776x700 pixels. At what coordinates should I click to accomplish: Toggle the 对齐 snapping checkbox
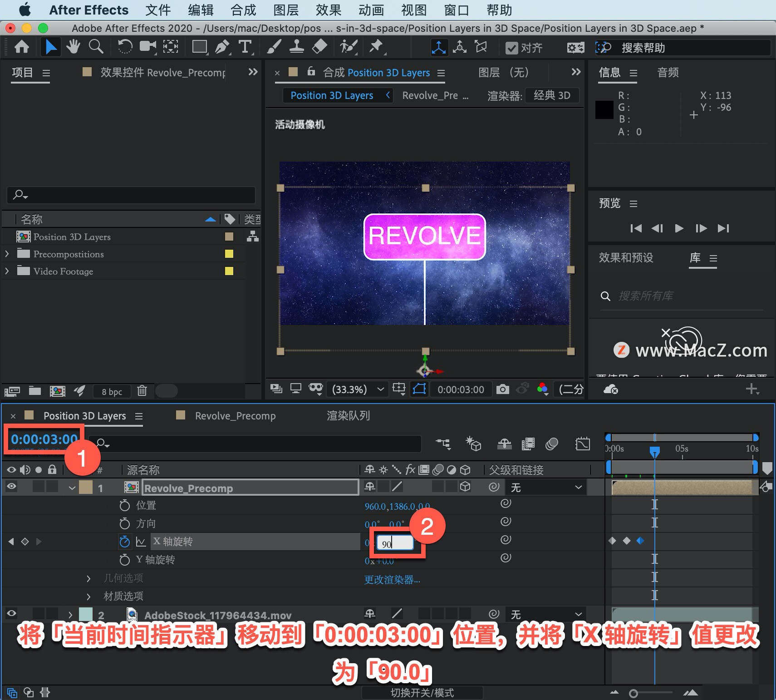click(511, 48)
